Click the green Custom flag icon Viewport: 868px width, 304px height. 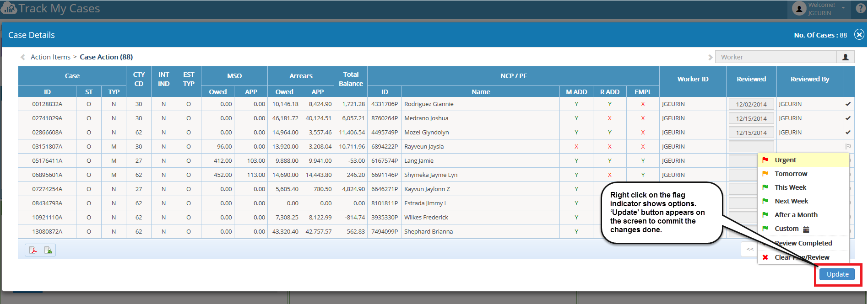(765, 229)
